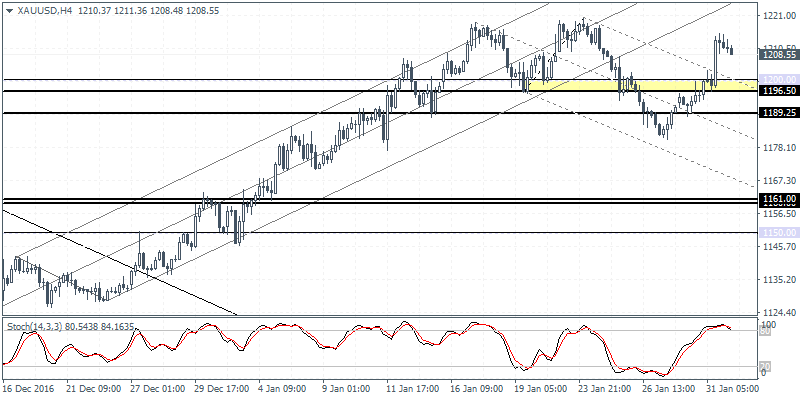Click the 1150.00 price level label
800x400 pixels.
tap(777, 232)
